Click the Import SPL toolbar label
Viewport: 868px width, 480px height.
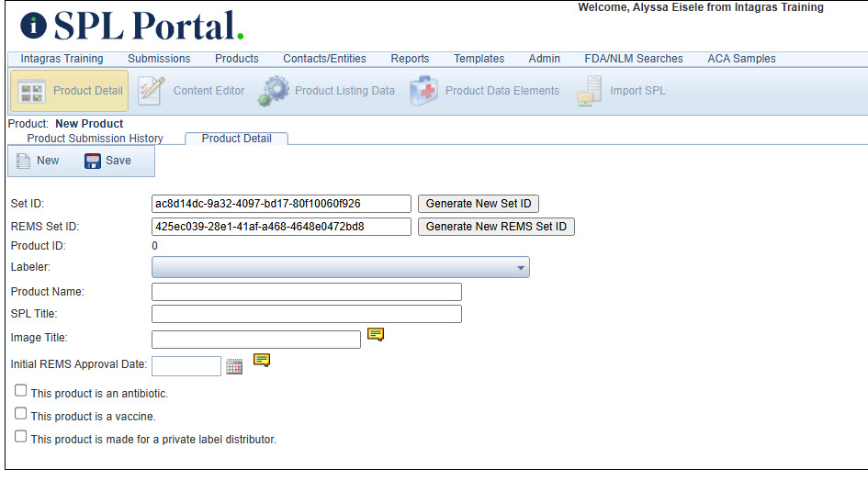click(x=637, y=91)
